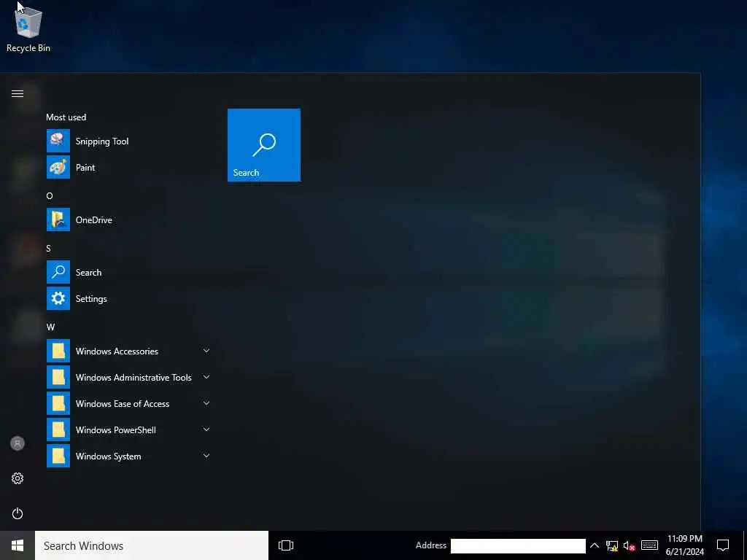
Task: Click the Address toolbar label
Action: [x=430, y=545]
